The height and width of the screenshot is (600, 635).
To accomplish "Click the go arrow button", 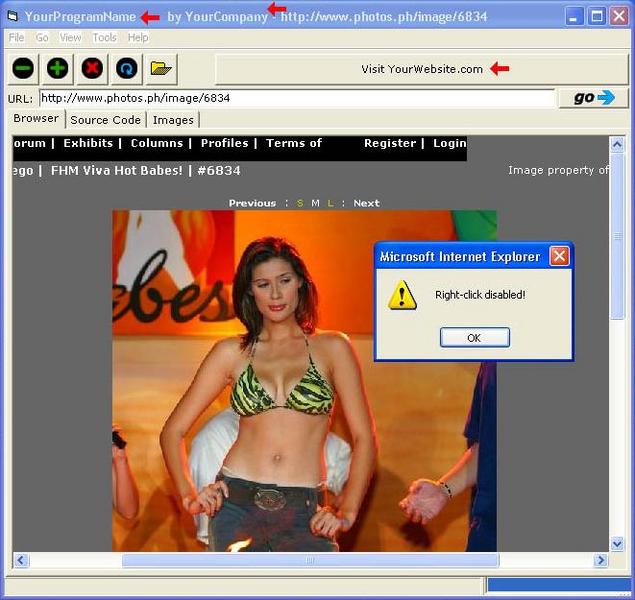I will pos(593,98).
